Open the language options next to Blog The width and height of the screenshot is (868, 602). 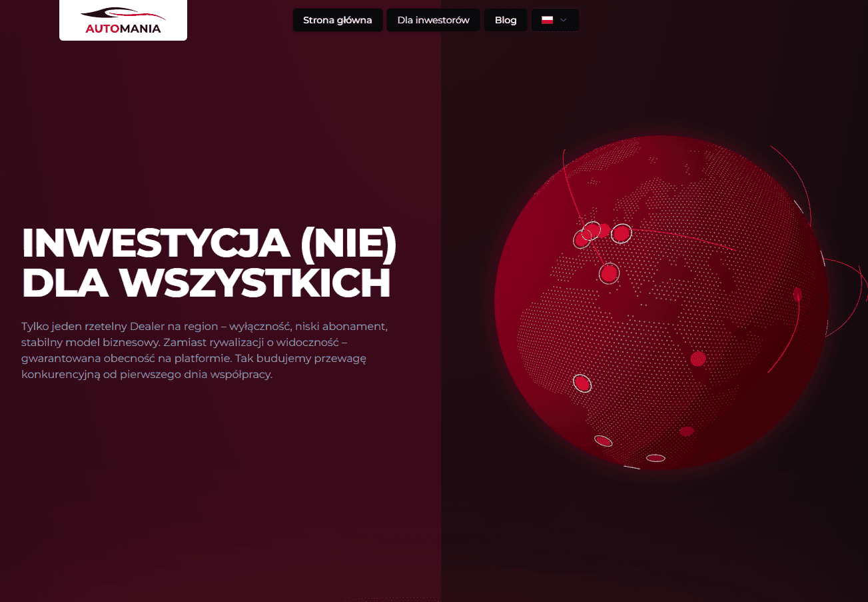point(555,20)
